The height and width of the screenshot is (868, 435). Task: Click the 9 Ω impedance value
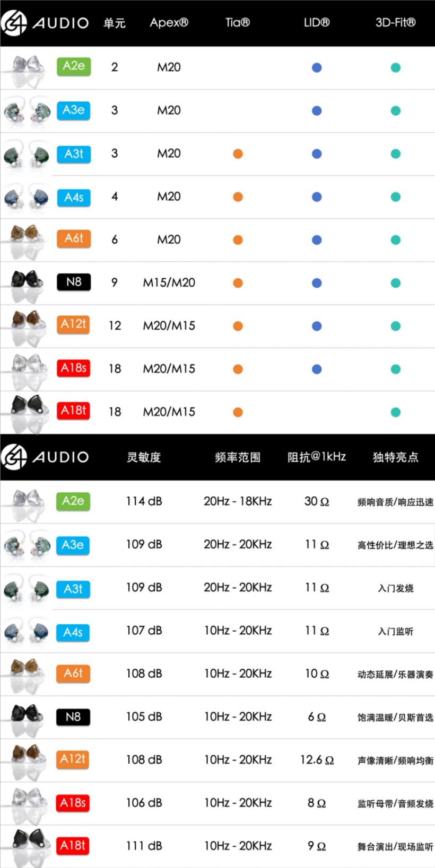point(317,846)
